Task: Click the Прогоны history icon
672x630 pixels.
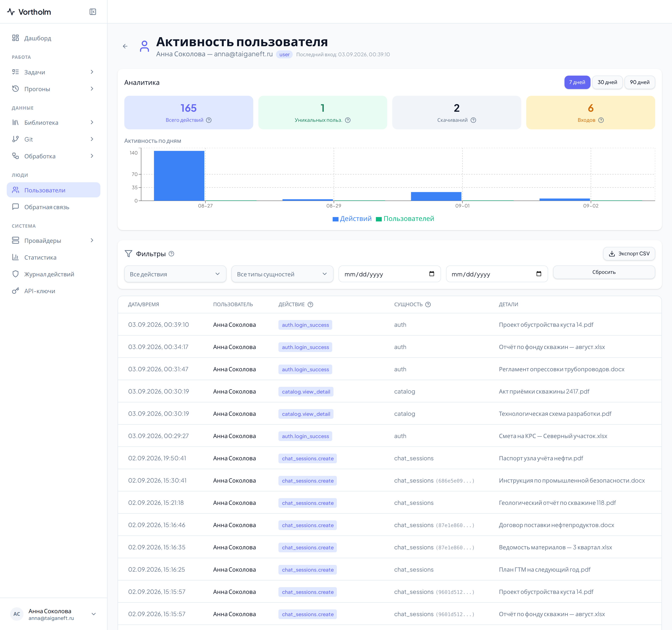Action: click(x=16, y=89)
